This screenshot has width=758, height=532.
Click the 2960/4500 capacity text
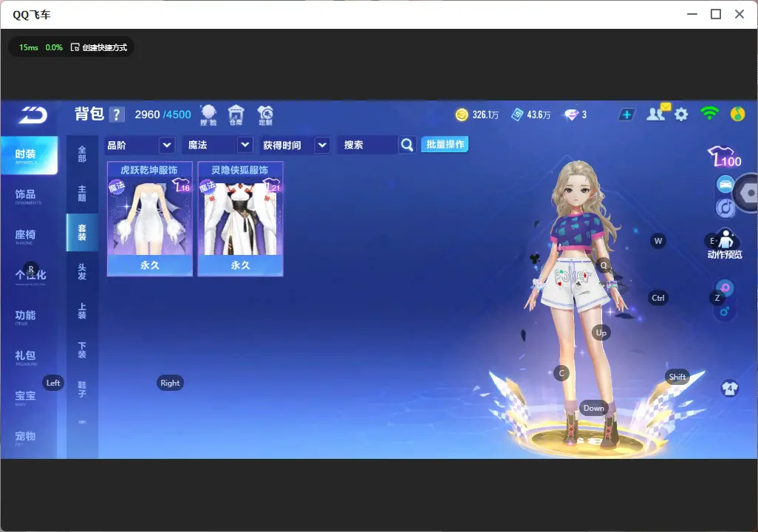[163, 115]
